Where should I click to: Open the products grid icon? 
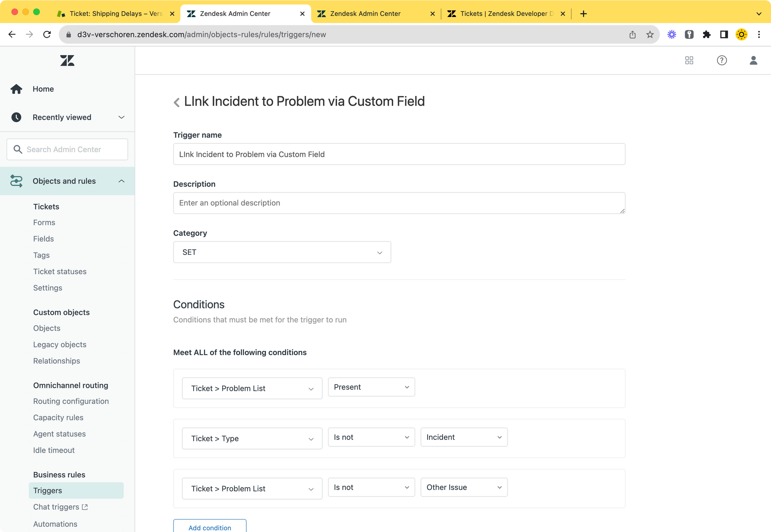point(689,61)
